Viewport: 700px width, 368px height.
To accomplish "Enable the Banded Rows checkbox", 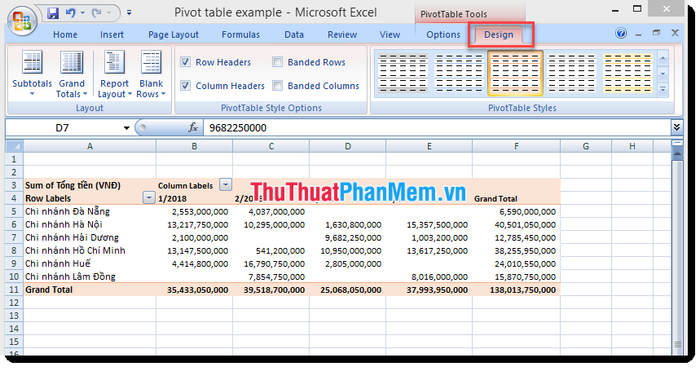I will (278, 62).
